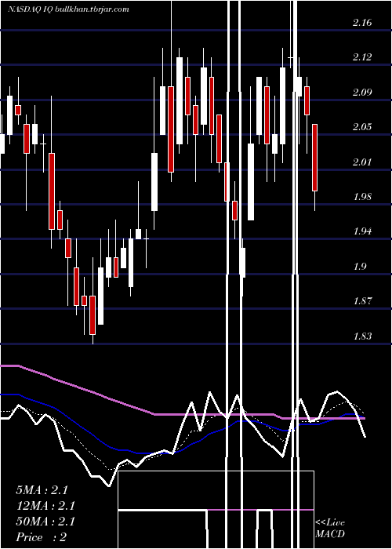The height and width of the screenshot is (549, 392).
Task: Click the 2.16 price axis label
Action: 362,23
